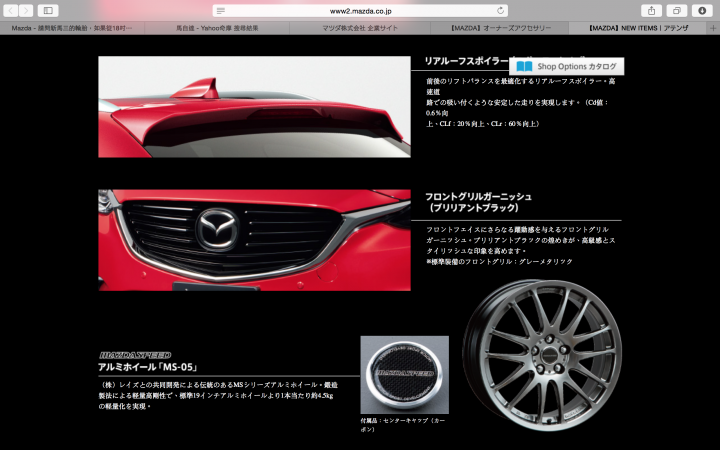Open the front grille garnish photo
Image resolution: width=720 pixels, height=450 pixels.
(254, 240)
